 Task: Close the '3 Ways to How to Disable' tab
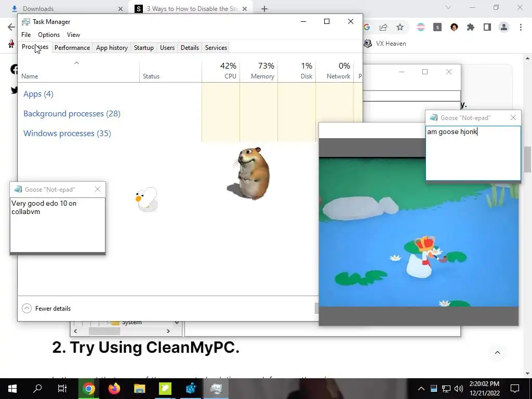pyautogui.click(x=244, y=9)
